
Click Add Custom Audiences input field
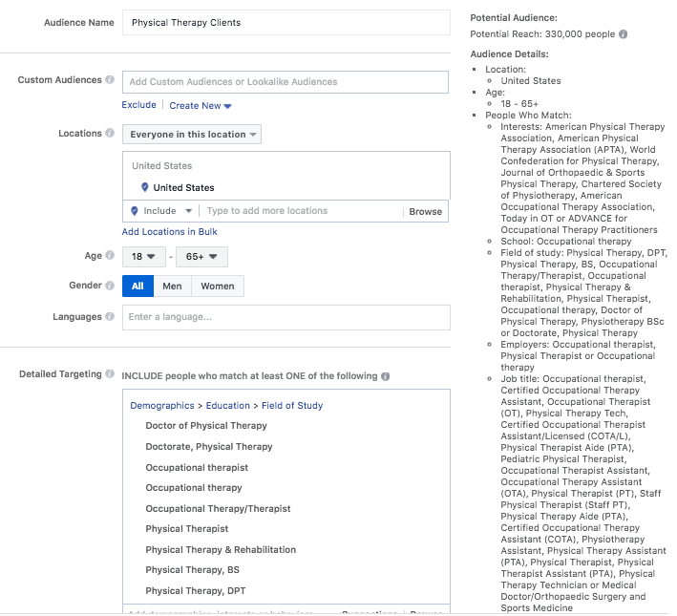pos(286,82)
